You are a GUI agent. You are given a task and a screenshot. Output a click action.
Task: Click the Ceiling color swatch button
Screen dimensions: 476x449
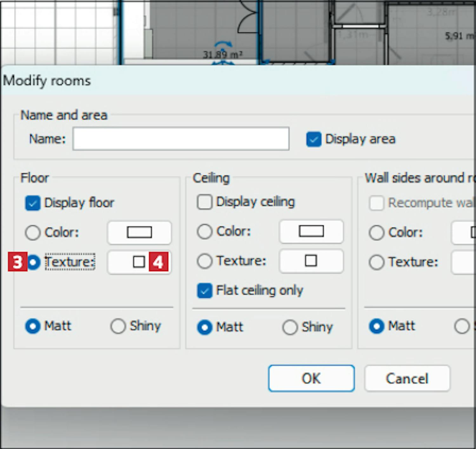(311, 231)
